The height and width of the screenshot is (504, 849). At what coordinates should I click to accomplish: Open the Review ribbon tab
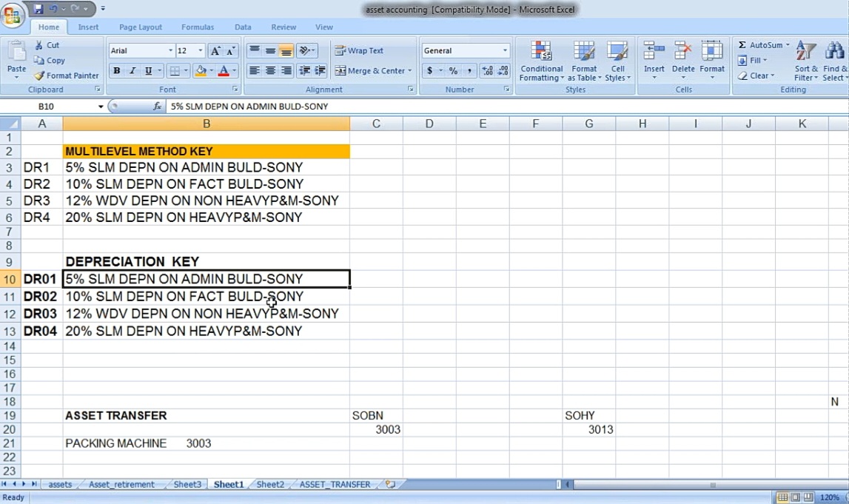283,27
